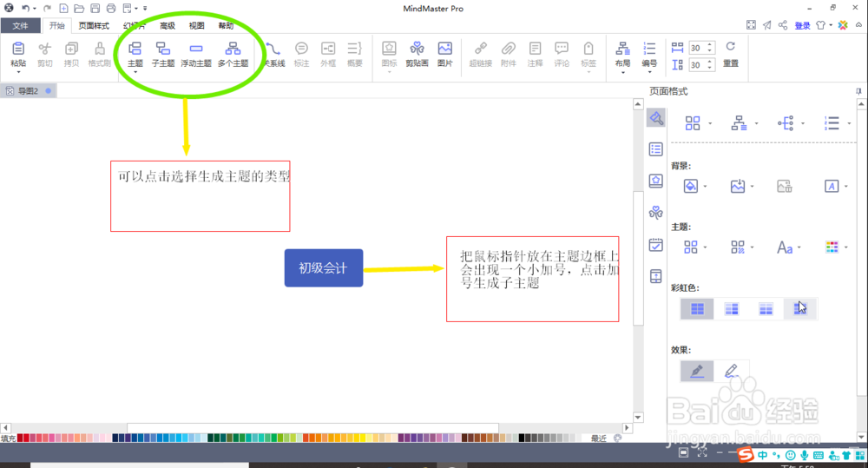Click the canvas vertical scrollbar down arrow
The image size is (868, 468).
(638, 418)
